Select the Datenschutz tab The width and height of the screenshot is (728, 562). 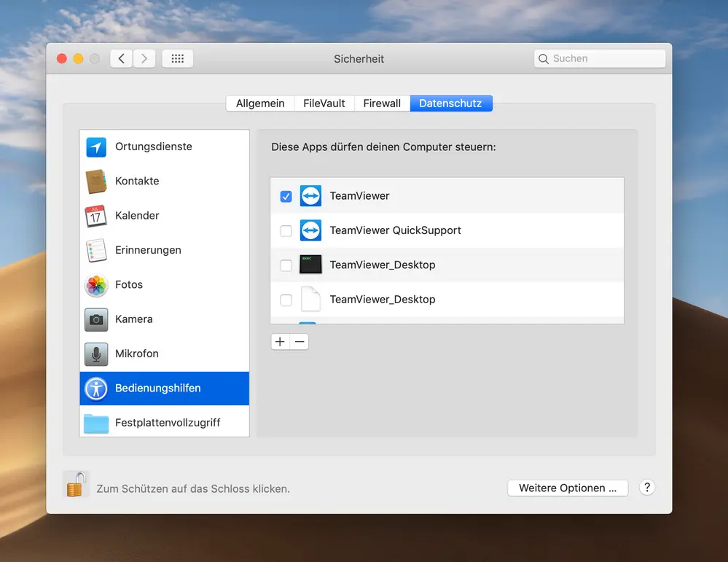pos(451,103)
